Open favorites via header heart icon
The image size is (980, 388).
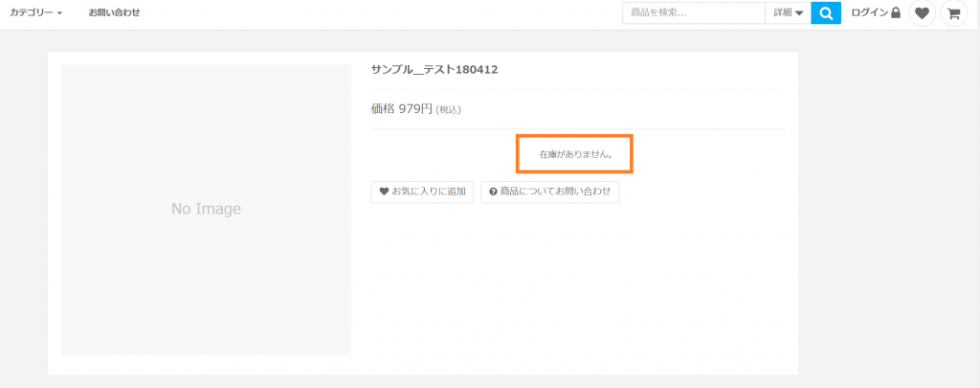[x=922, y=13]
